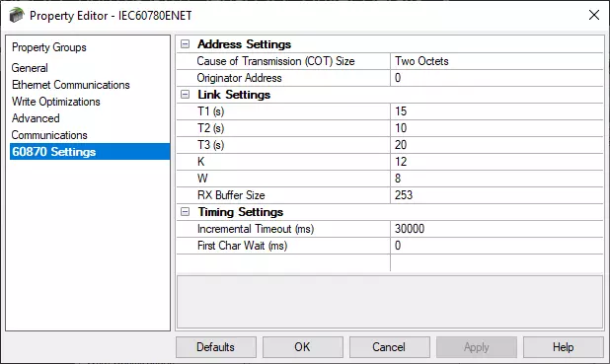
Task: Collapse the Timing Settings group
Action: pyautogui.click(x=186, y=212)
